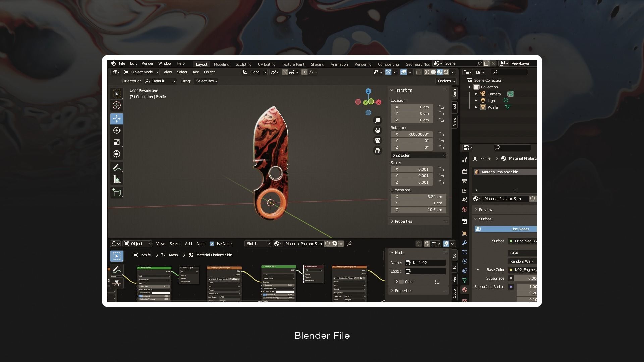Switch to rendered viewport shading
644x362 pixels.
coord(446,72)
